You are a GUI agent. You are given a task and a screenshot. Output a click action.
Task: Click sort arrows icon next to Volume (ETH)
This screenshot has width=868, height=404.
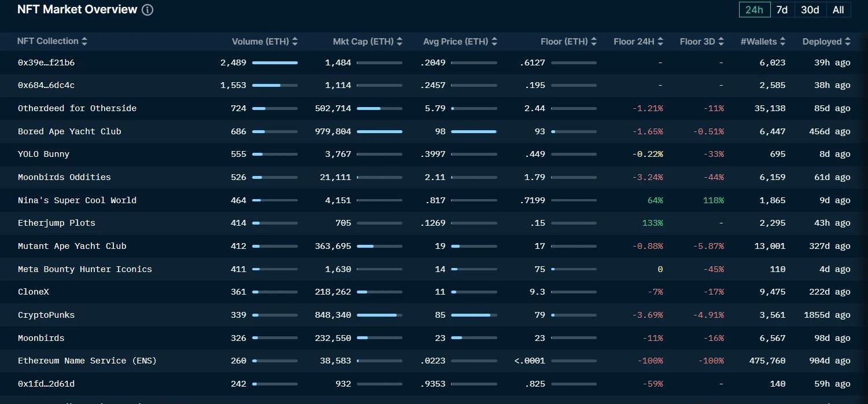click(295, 42)
